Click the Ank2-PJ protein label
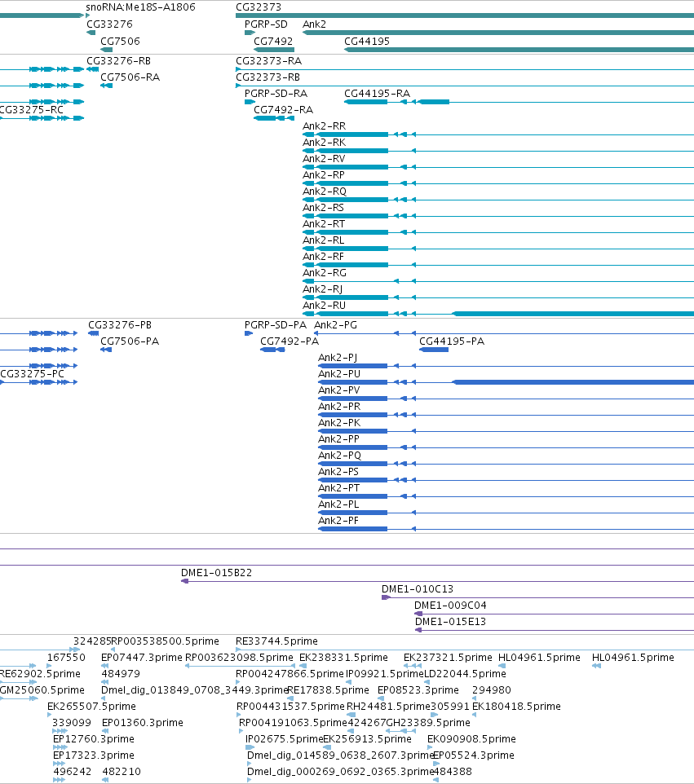 [x=338, y=358]
